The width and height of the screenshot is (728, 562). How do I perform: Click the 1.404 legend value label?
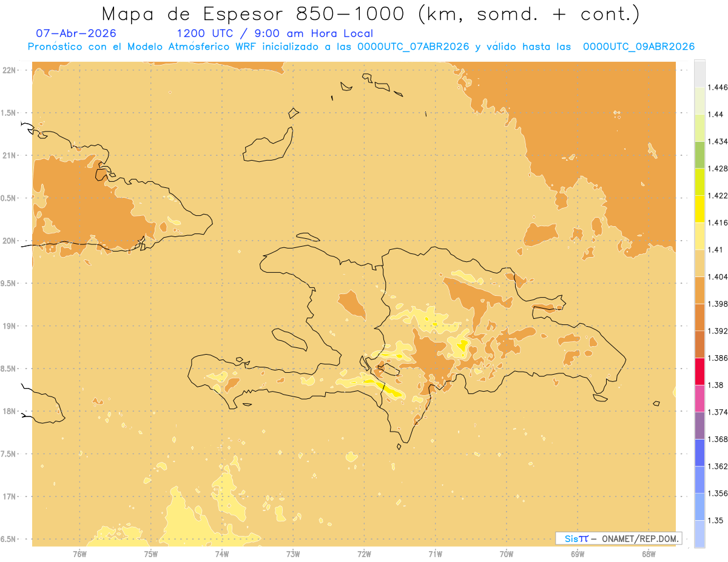coord(718,276)
